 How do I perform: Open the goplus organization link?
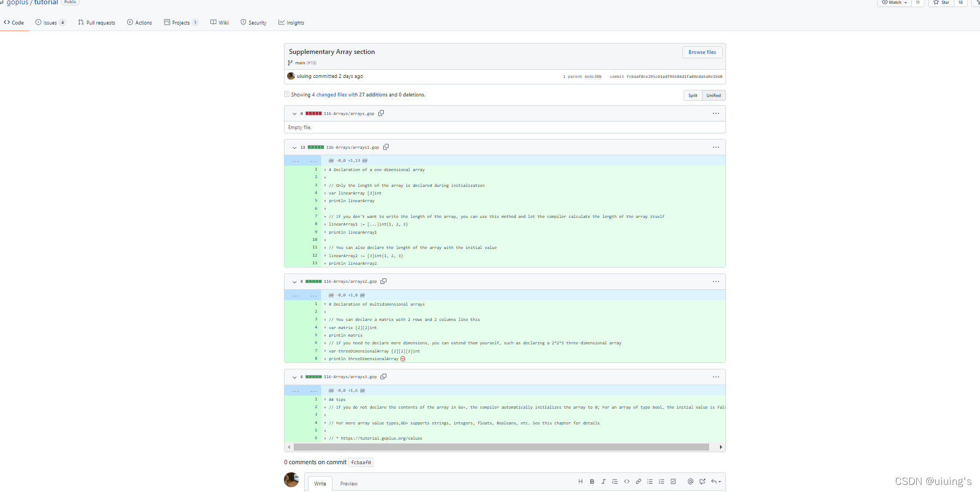pos(17,3)
